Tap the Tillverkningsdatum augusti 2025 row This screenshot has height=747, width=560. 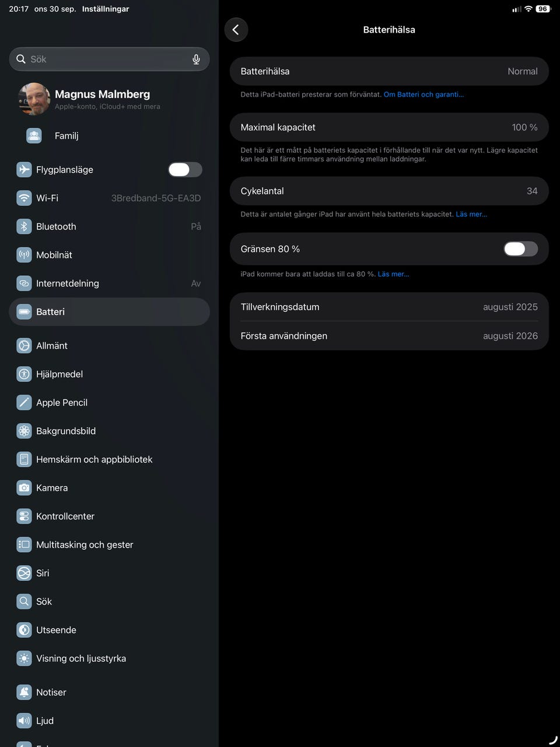pos(389,307)
